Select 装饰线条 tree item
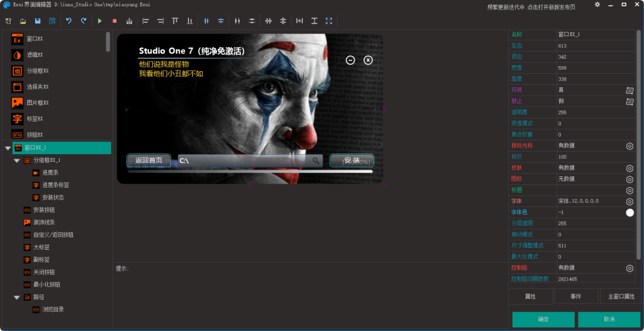 [39, 222]
